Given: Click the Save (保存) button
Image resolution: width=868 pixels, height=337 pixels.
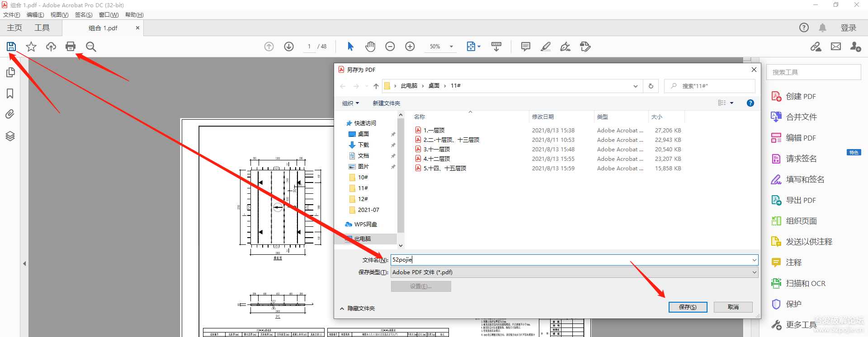Looking at the screenshot, I should pyautogui.click(x=688, y=307).
